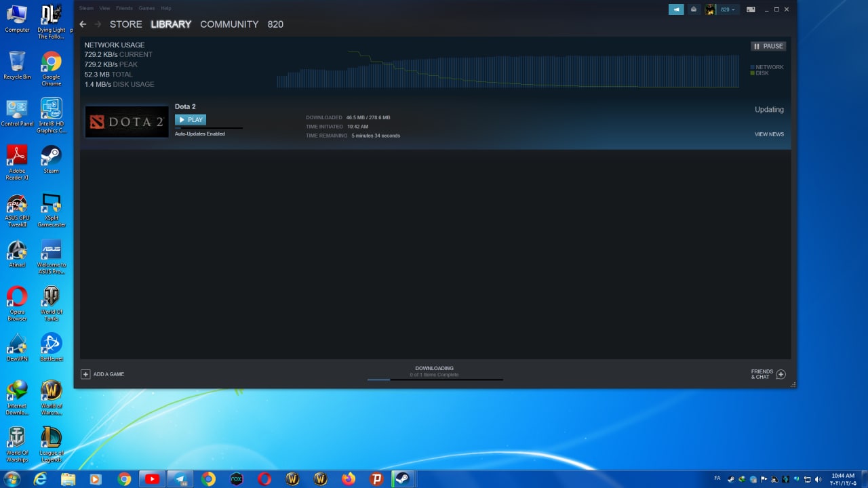Viewport: 868px width, 488px height.
Task: Open the Windows Start button
Action: pos(12,479)
